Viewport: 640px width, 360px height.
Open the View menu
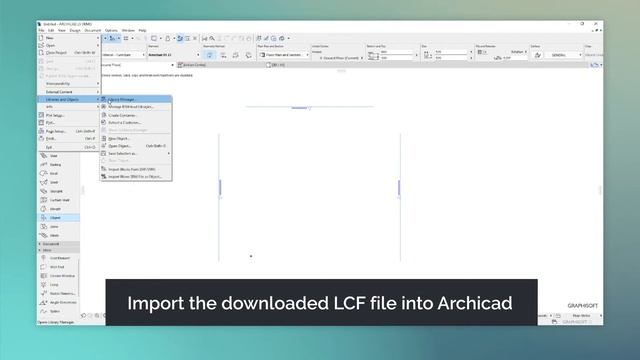pos(62,31)
